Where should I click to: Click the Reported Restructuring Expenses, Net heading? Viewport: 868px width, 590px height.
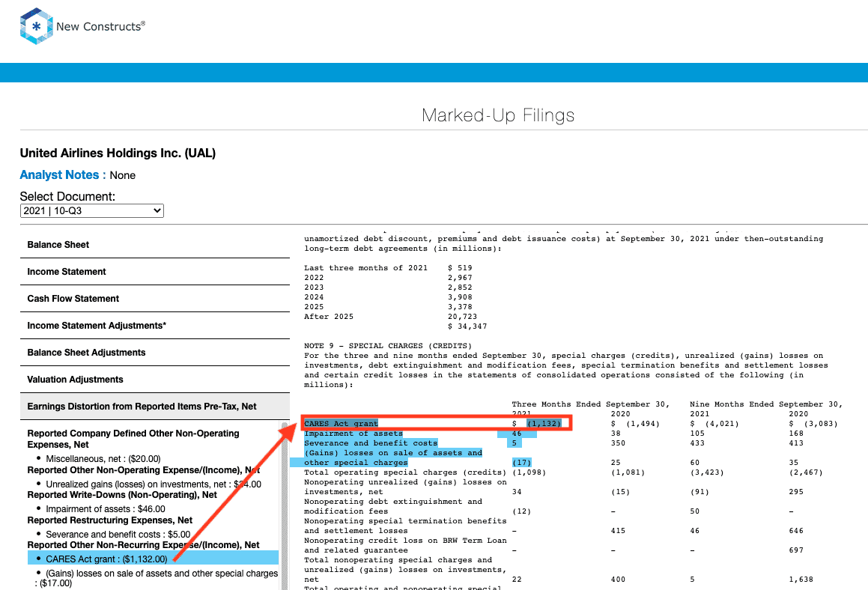click(x=109, y=520)
